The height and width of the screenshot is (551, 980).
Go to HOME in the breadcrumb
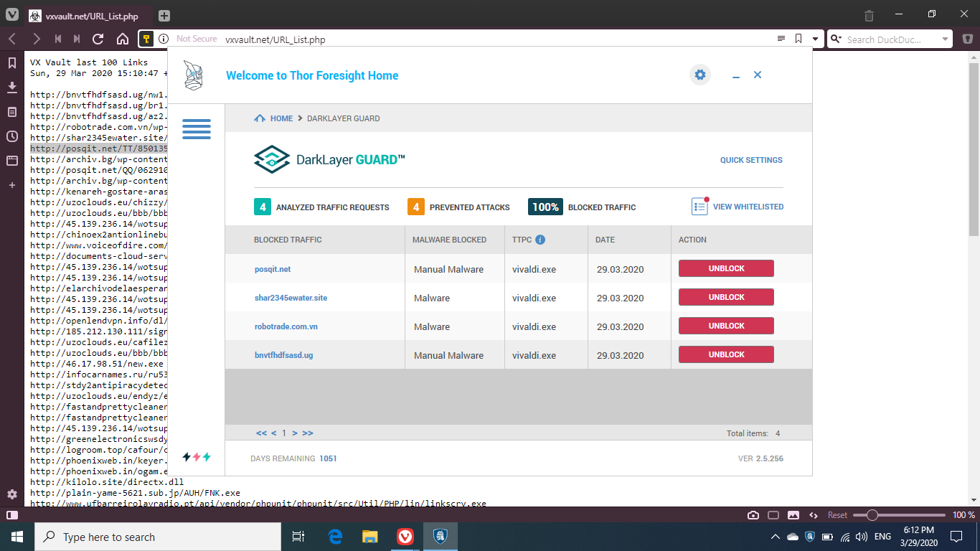pos(281,118)
